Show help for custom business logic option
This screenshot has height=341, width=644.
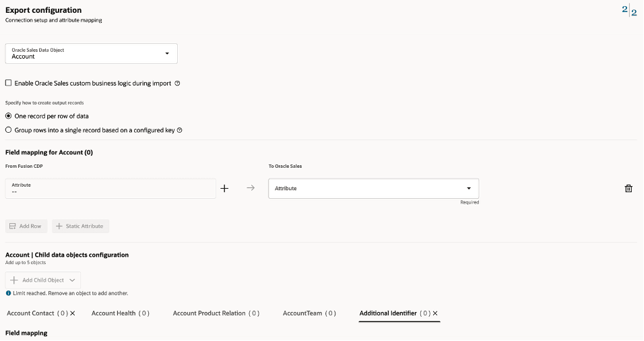(177, 83)
